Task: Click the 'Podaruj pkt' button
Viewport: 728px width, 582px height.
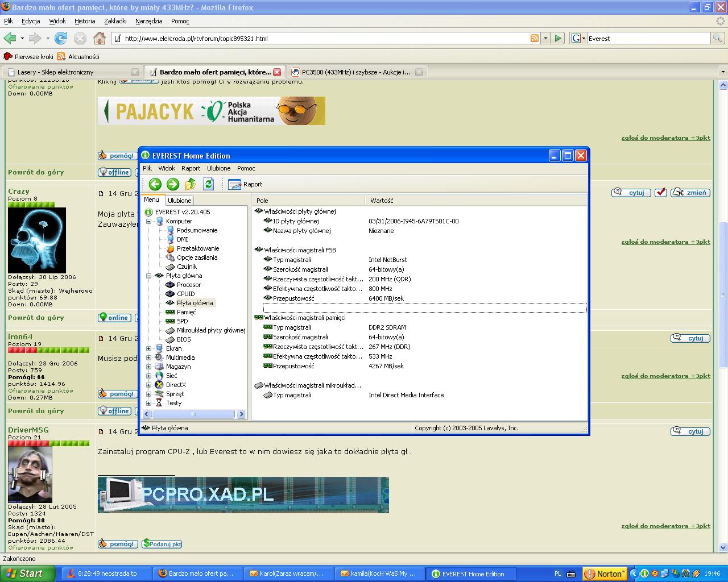Action: point(162,544)
